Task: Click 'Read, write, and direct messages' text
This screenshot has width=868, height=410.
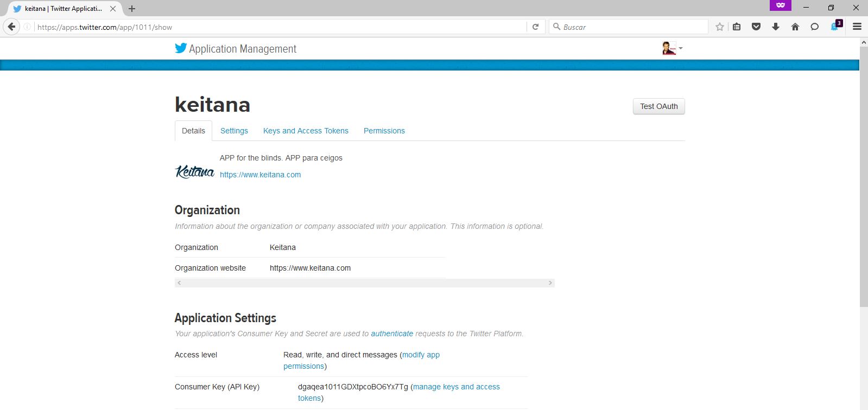Action: (340, 355)
